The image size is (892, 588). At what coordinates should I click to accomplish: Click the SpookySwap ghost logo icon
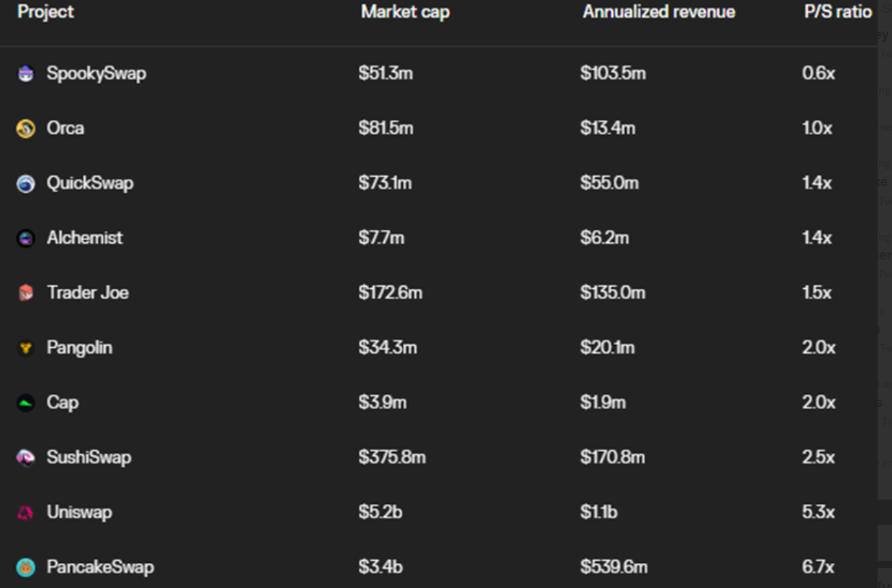(x=26, y=73)
